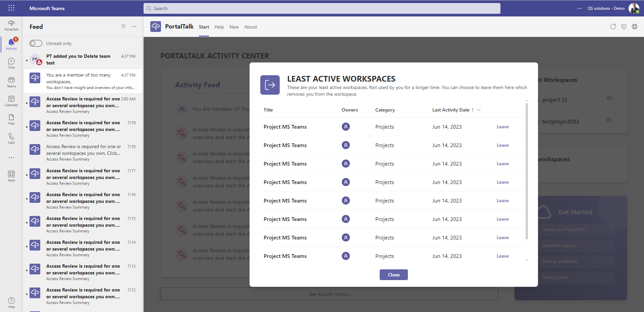Go to Chat in the left rail
The image size is (644, 312).
coord(11,63)
